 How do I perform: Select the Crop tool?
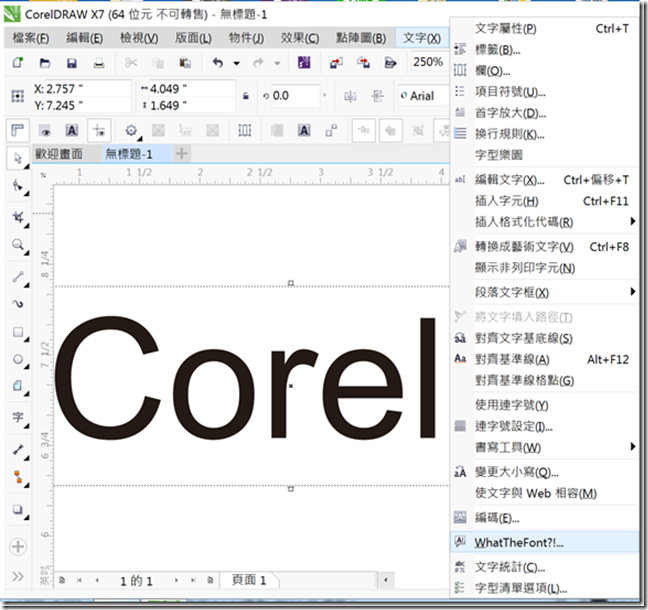pyautogui.click(x=18, y=217)
